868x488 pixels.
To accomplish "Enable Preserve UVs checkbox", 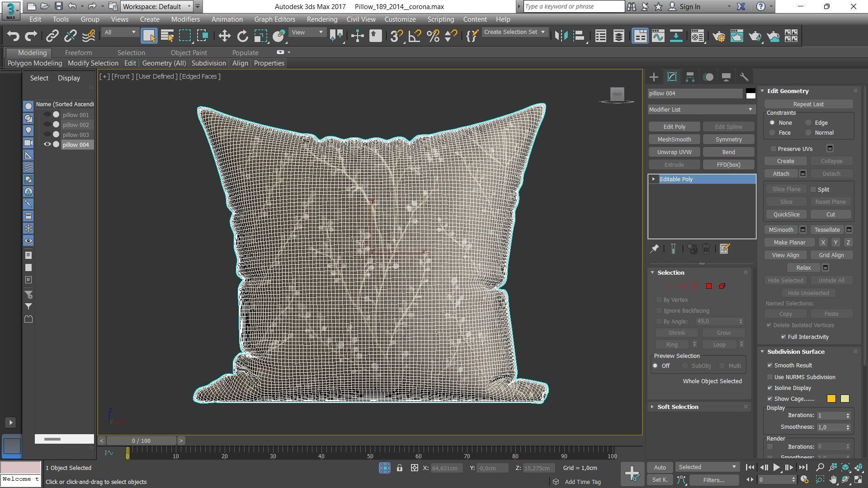I will point(774,149).
